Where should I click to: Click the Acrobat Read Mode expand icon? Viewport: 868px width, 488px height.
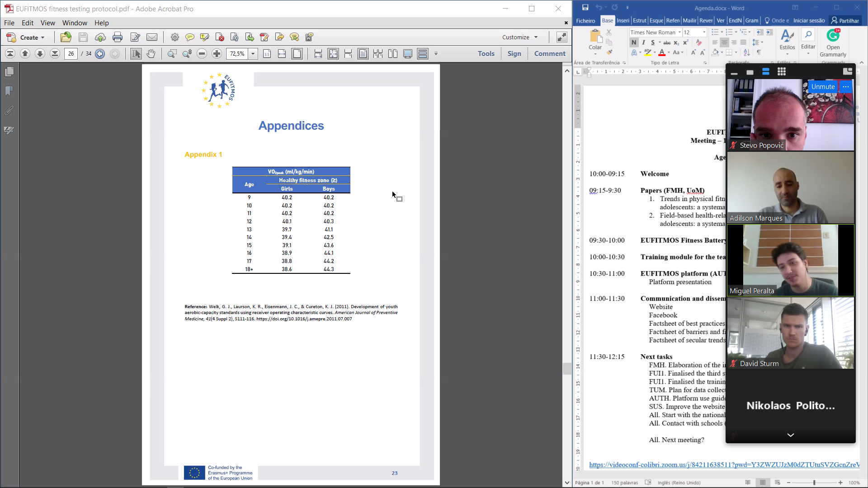pyautogui.click(x=561, y=37)
